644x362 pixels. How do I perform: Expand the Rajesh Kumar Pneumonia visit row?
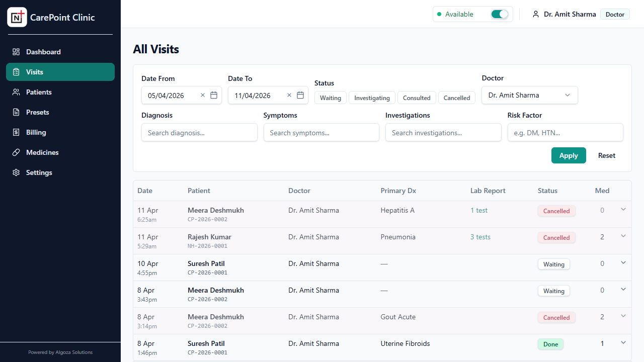(623, 236)
